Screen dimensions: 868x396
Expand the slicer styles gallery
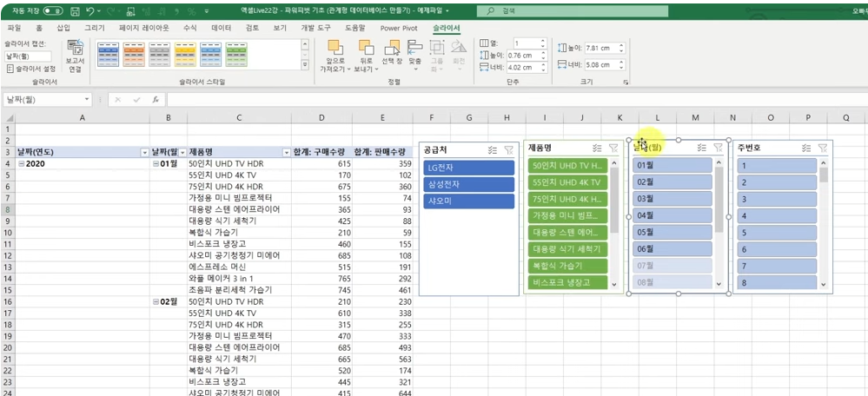tap(304, 65)
